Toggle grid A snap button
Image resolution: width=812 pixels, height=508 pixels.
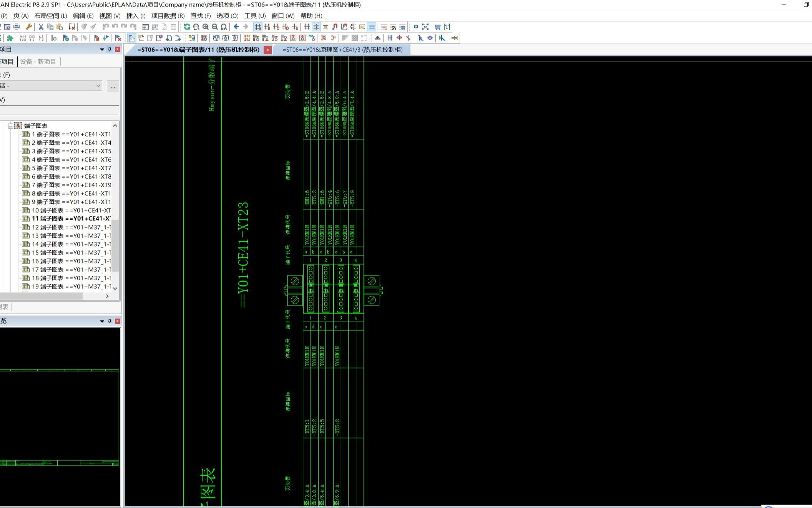tap(258, 27)
